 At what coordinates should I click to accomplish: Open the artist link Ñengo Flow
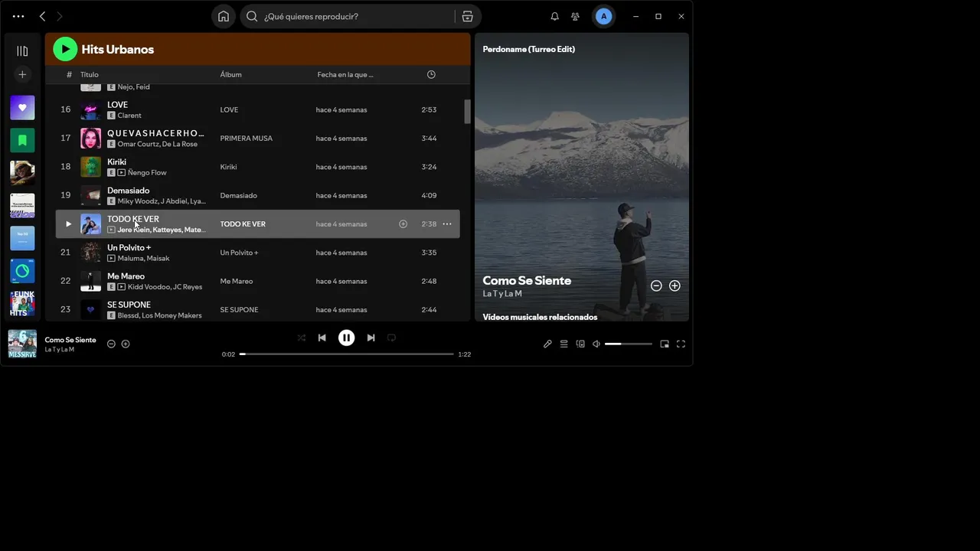tap(147, 173)
